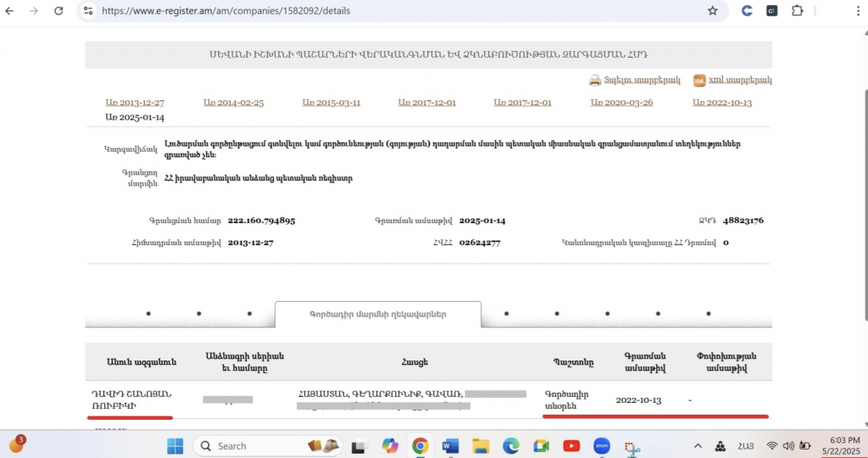Open Microsoft Word from the taskbar

click(450, 446)
